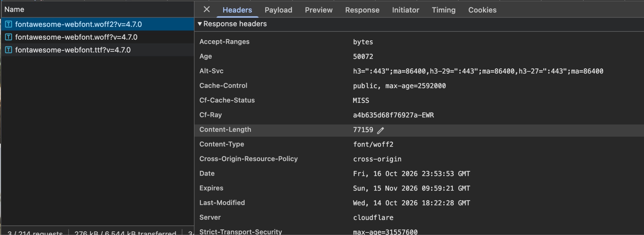Screen dimensions: 644x235
Task: Click the cloudflare value
Action: pos(373,217)
